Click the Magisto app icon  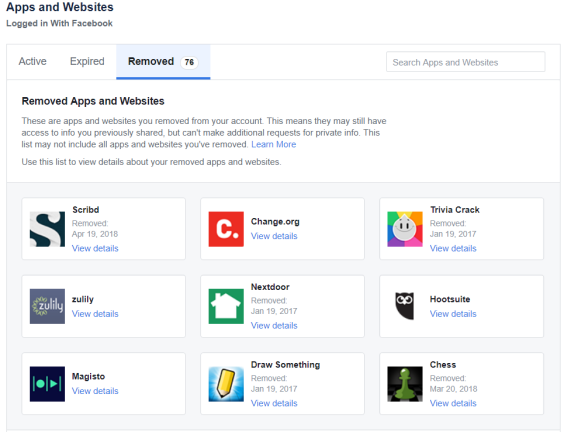[x=47, y=384]
